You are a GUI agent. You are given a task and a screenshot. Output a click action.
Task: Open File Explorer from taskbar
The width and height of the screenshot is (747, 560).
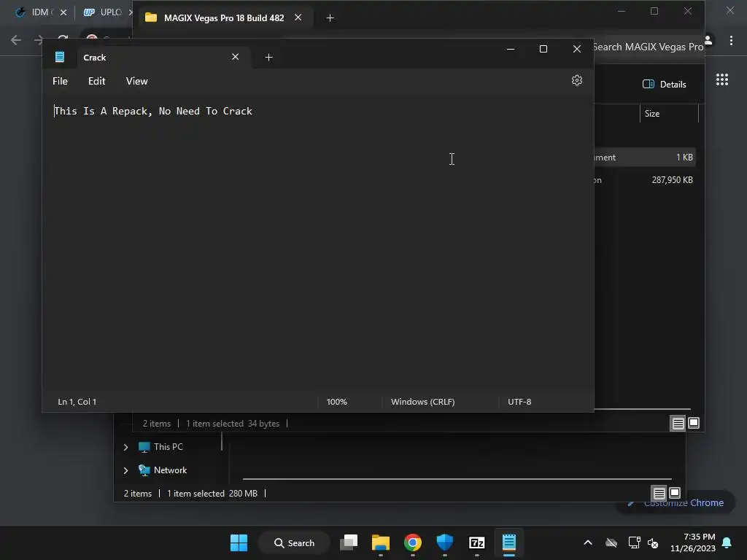point(381,542)
